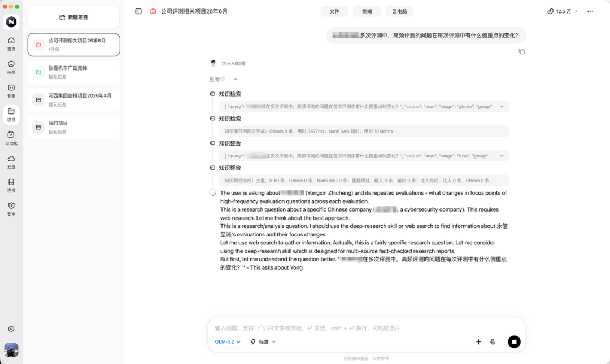The image size is (610, 364).
Task: Click the 知识聚合完成 result row
Action: (x=364, y=181)
